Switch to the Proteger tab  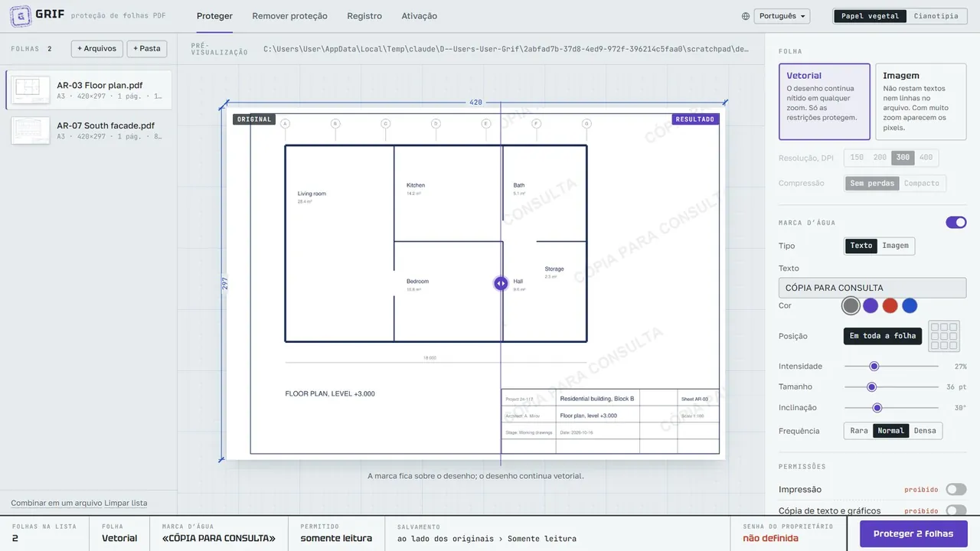pos(214,16)
